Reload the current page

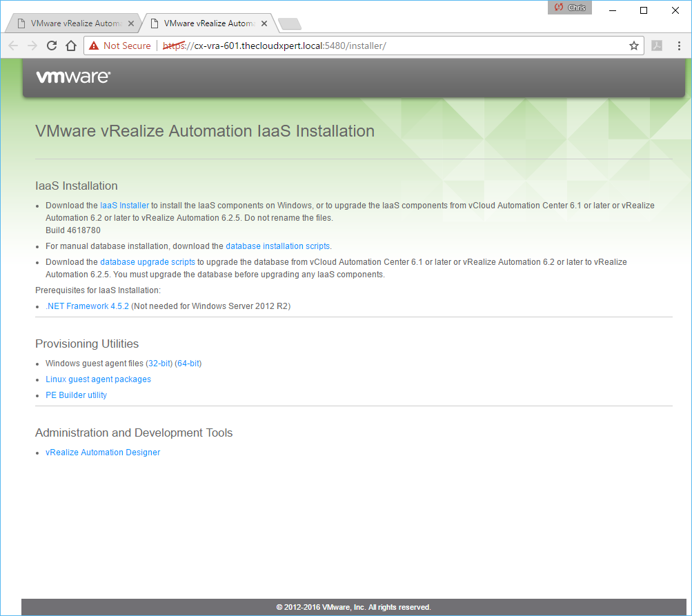(52, 46)
